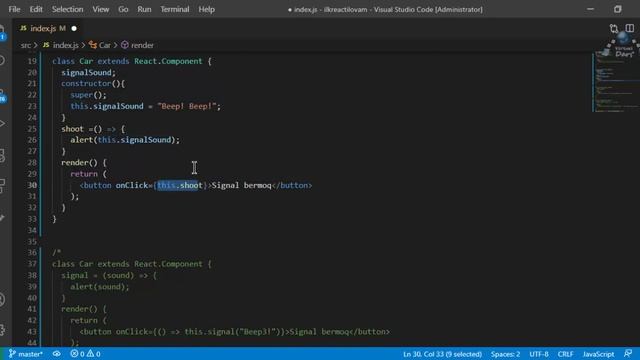Screen dimensions: 640x360
Task: Open Source Control via its numbered badge icon
Action: coord(2,96)
